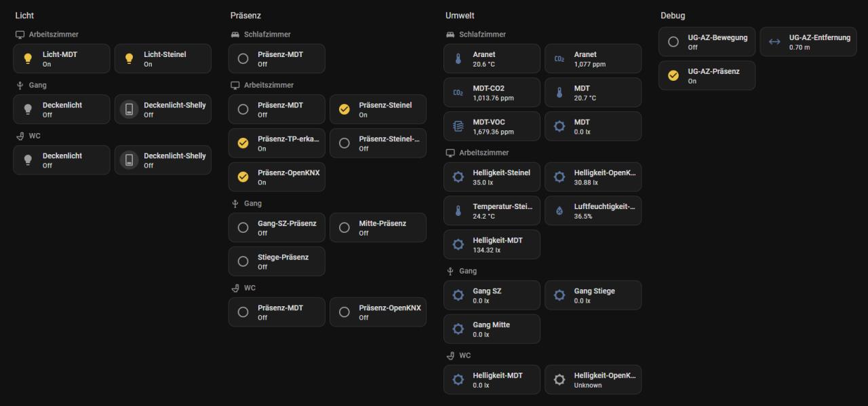Open Präsenz-OpenKNX in Arbeitszimmer
This screenshot has width=868, height=406.
pos(277,177)
